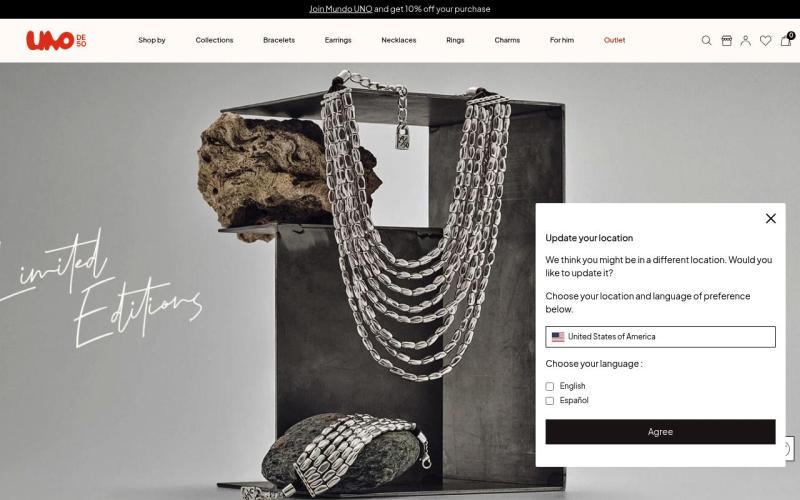Tick the English language checkbox

[x=549, y=386]
